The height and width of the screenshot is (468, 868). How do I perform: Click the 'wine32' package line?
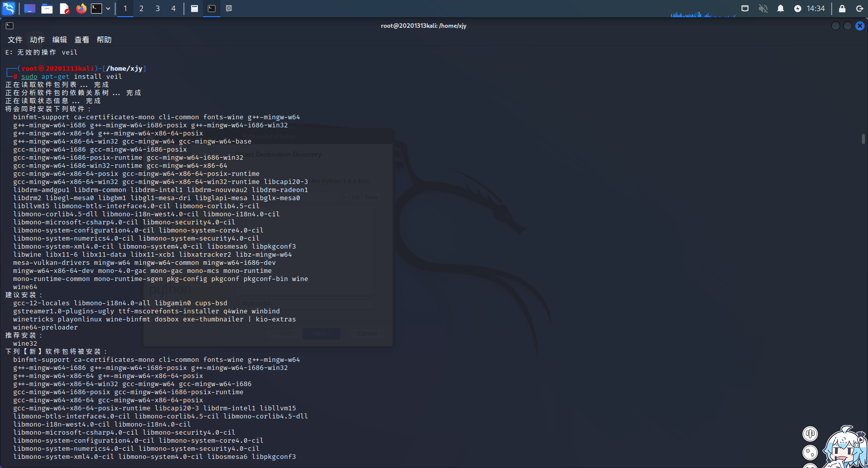25,344
